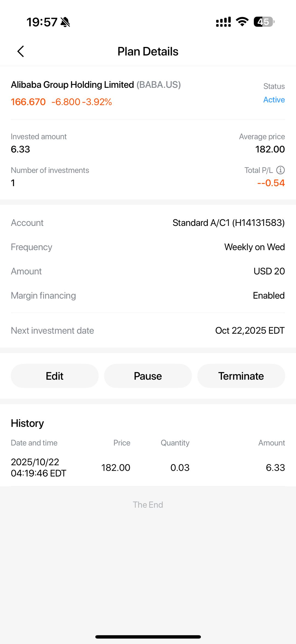Viewport: 296px width, 644px height.
Task: Tap the USD 20 amount value
Action: 269,271
